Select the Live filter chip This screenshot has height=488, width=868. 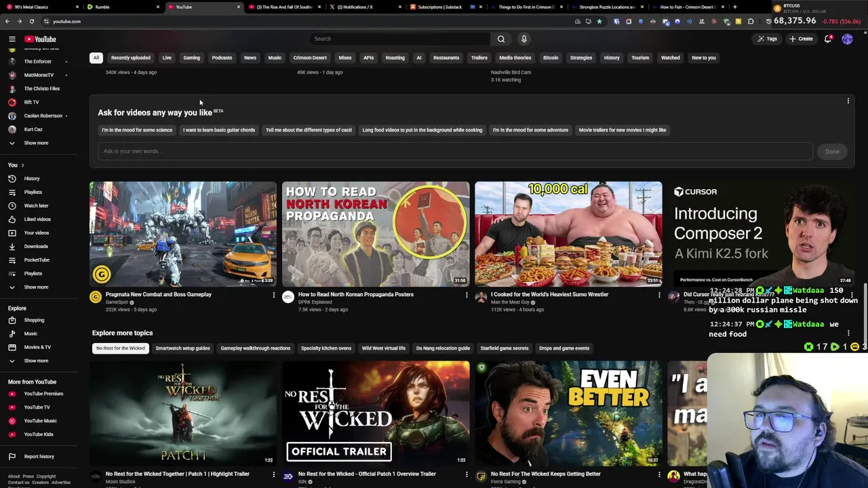(167, 58)
